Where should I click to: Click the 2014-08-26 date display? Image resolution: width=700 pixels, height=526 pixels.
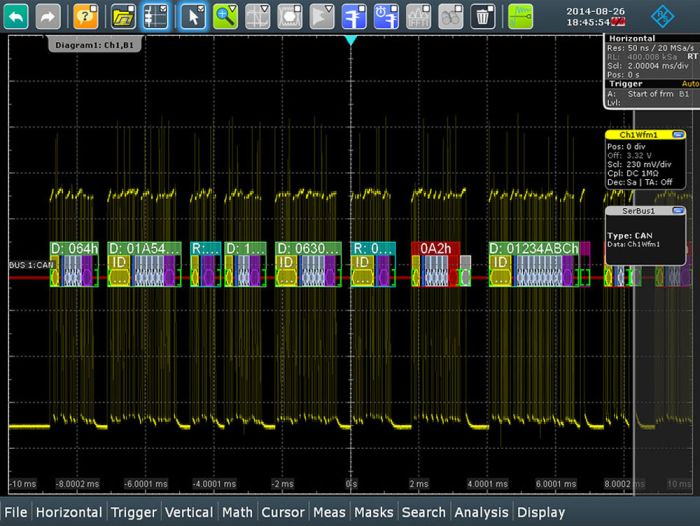click(x=596, y=11)
